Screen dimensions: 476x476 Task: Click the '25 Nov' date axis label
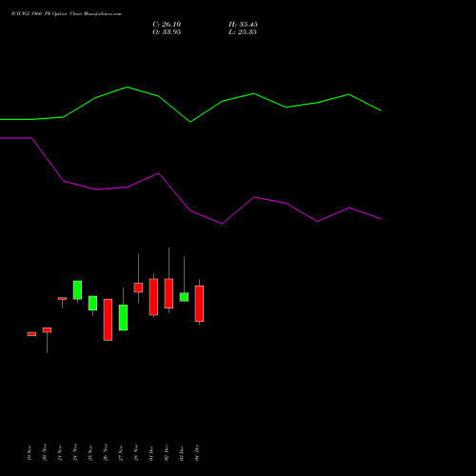click(90, 453)
